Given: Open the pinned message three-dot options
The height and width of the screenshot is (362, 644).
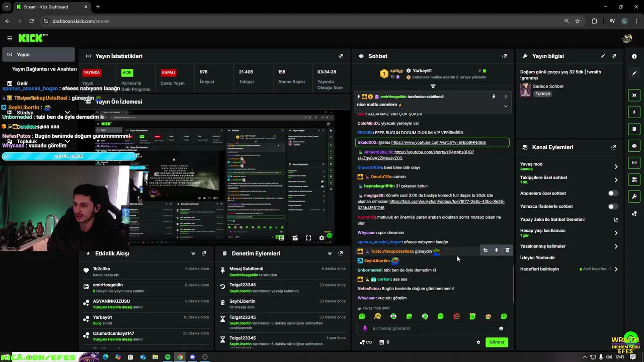Looking at the screenshot, I should [x=506, y=97].
